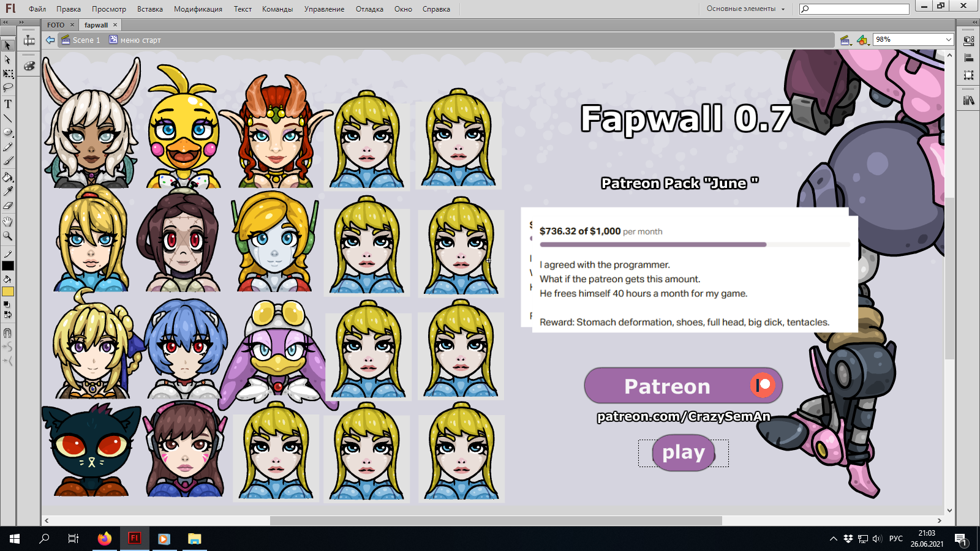The image size is (980, 551).
Task: Go to Scene 1 breadcrumb
Action: 81,40
